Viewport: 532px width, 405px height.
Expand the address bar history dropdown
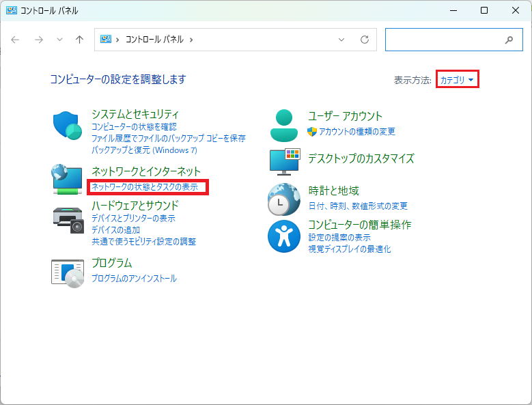341,40
